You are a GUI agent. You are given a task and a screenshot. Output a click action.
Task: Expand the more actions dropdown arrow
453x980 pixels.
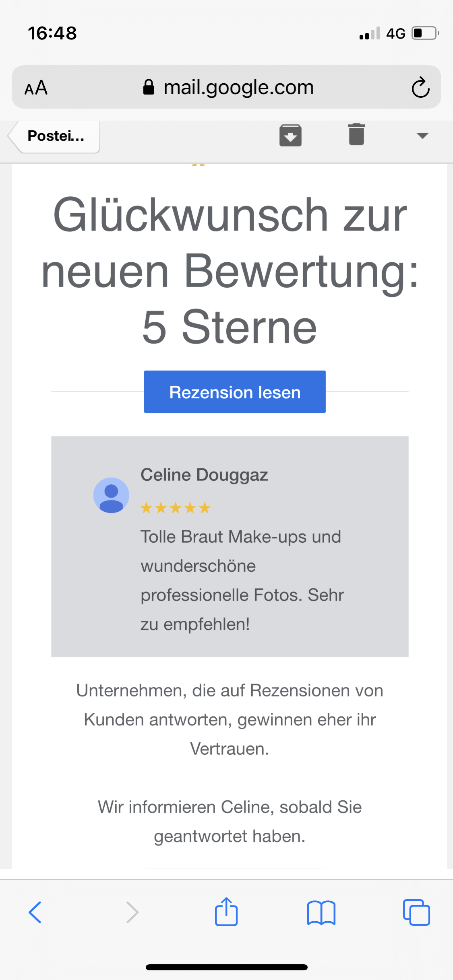point(422,136)
